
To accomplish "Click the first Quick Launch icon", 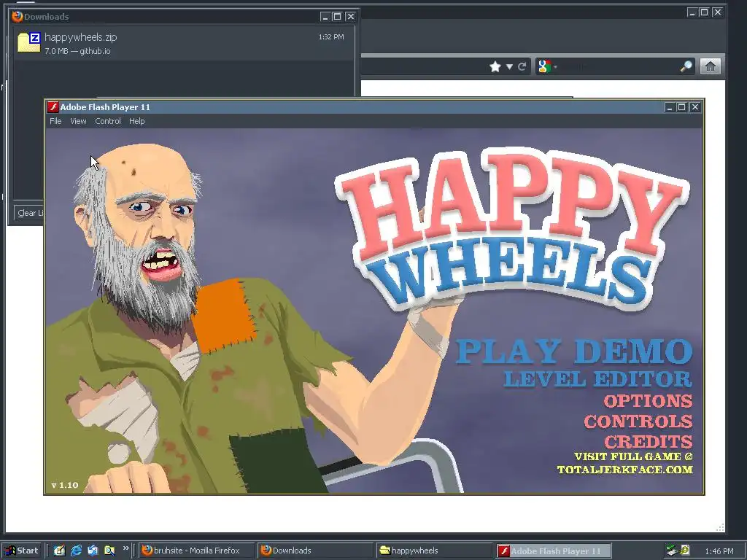I will 59,551.
